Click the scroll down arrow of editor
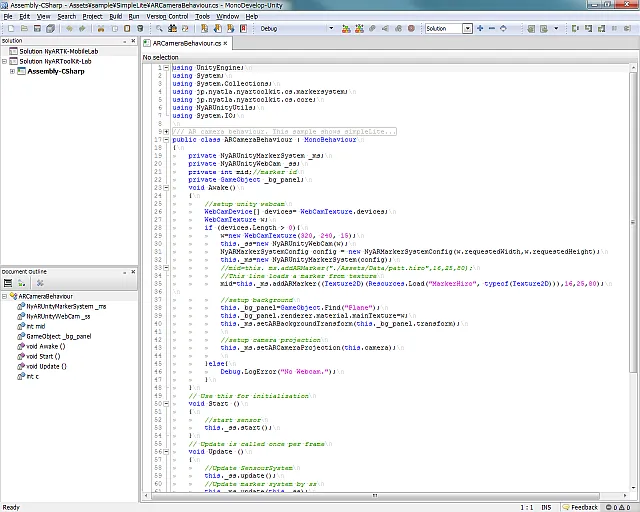 tap(633, 488)
